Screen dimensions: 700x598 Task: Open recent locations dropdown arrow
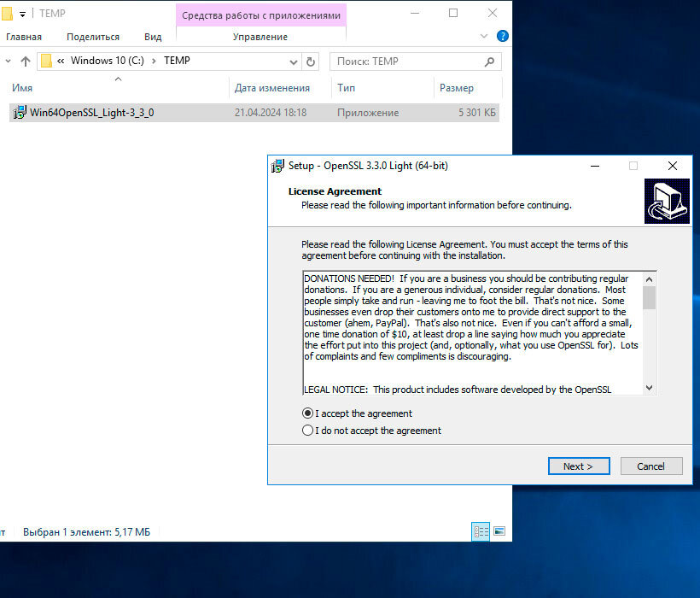[8, 61]
